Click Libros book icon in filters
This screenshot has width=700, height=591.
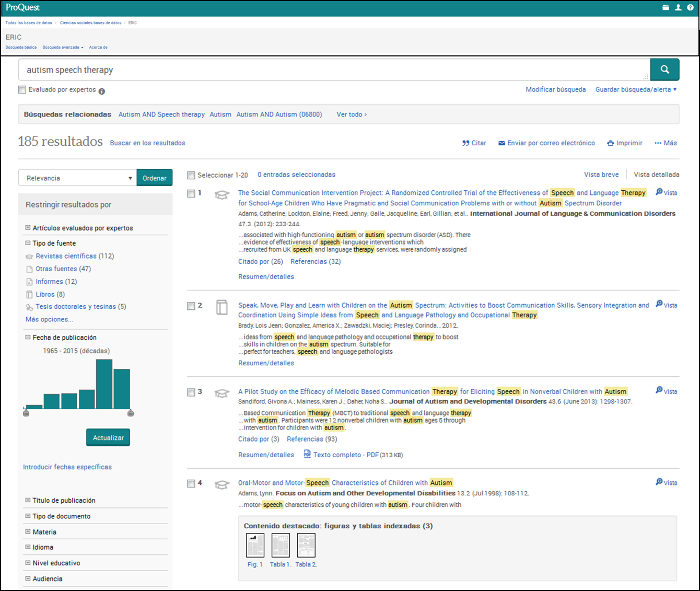[x=29, y=295]
